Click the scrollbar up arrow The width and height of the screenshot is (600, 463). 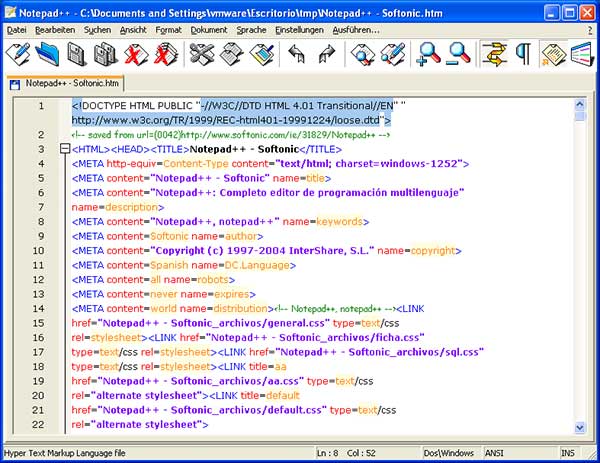[580, 104]
